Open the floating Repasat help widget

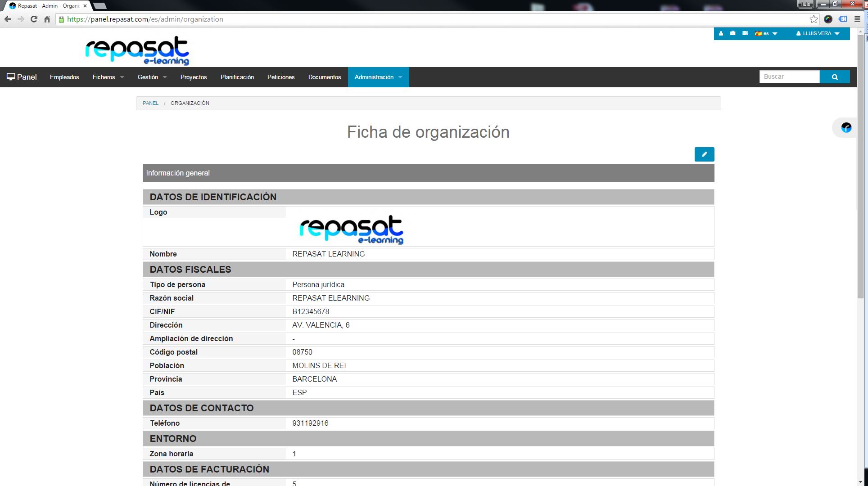click(x=846, y=128)
